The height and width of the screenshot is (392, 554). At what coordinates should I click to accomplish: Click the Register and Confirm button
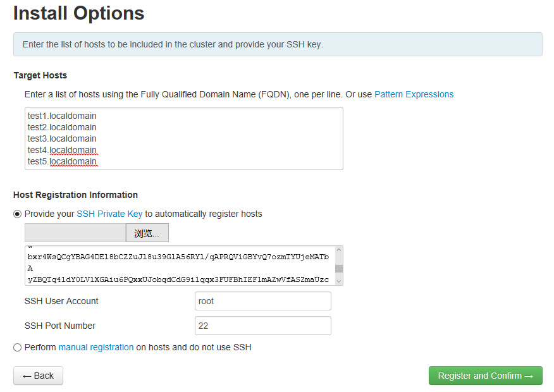click(485, 376)
